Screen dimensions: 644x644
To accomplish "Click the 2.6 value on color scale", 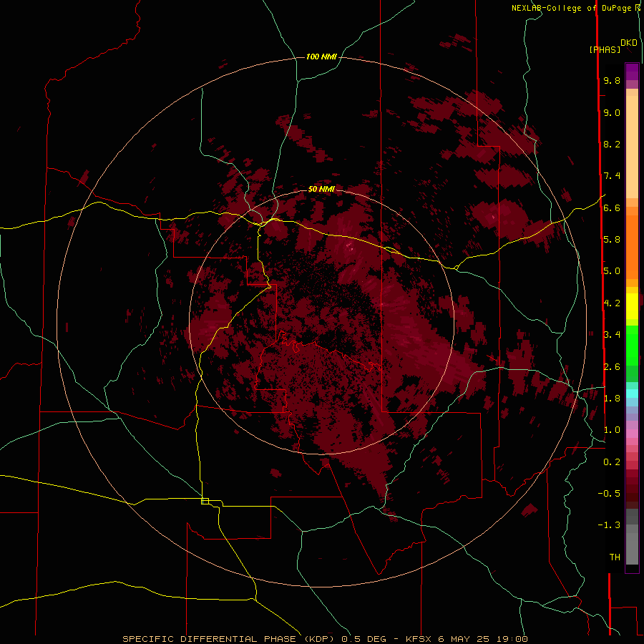I will (612, 367).
